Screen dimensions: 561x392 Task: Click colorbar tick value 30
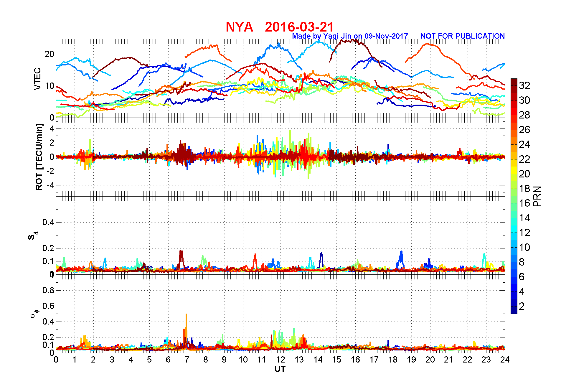pyautogui.click(x=524, y=100)
